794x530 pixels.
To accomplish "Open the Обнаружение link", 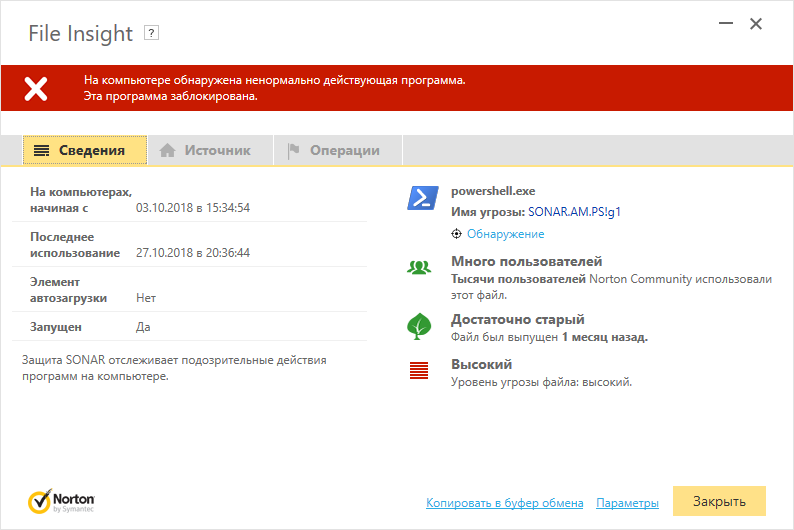I will point(505,234).
